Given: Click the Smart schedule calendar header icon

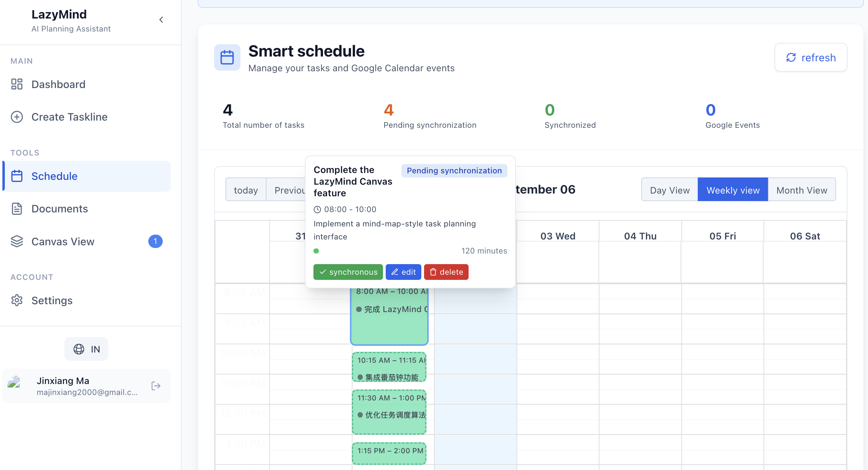Looking at the screenshot, I should click(x=227, y=57).
